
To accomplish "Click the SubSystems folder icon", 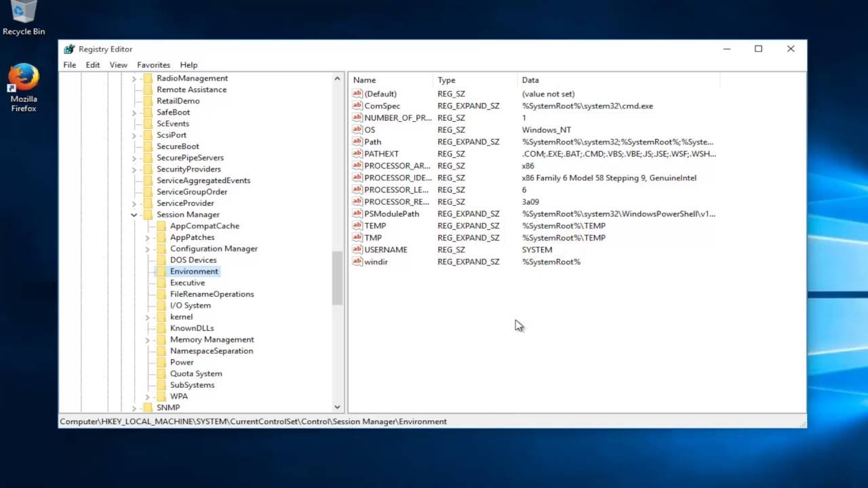I will tap(161, 385).
